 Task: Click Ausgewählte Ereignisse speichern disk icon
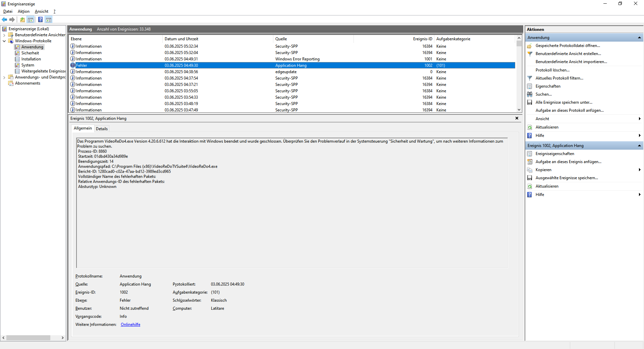coord(530,178)
